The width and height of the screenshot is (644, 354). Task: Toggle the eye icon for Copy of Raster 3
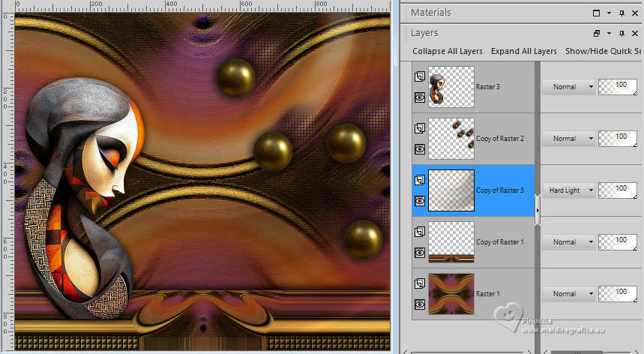[419, 201]
